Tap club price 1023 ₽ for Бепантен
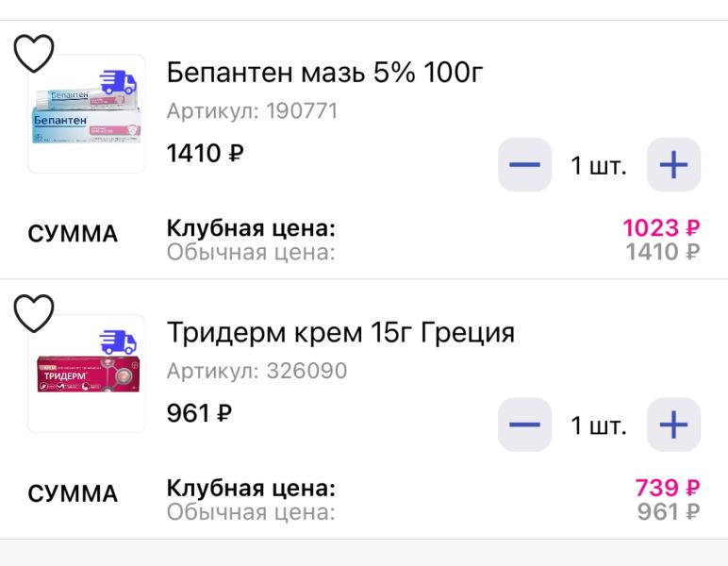The image size is (728, 566). (x=661, y=228)
